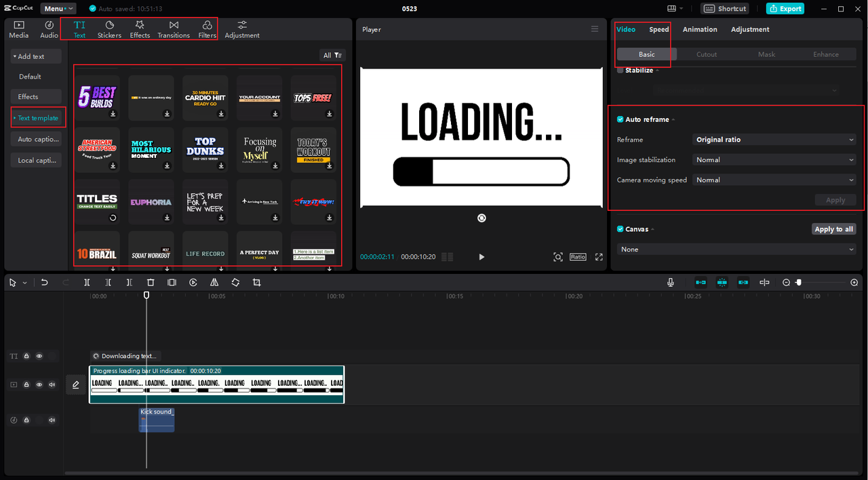This screenshot has height=480, width=868.
Task: Click the Preview axis split icon
Action: click(764, 282)
